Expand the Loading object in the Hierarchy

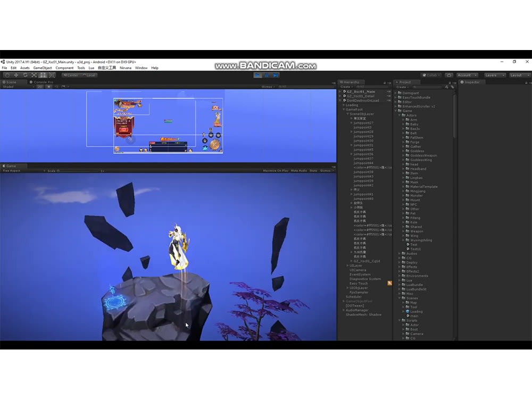click(x=343, y=105)
